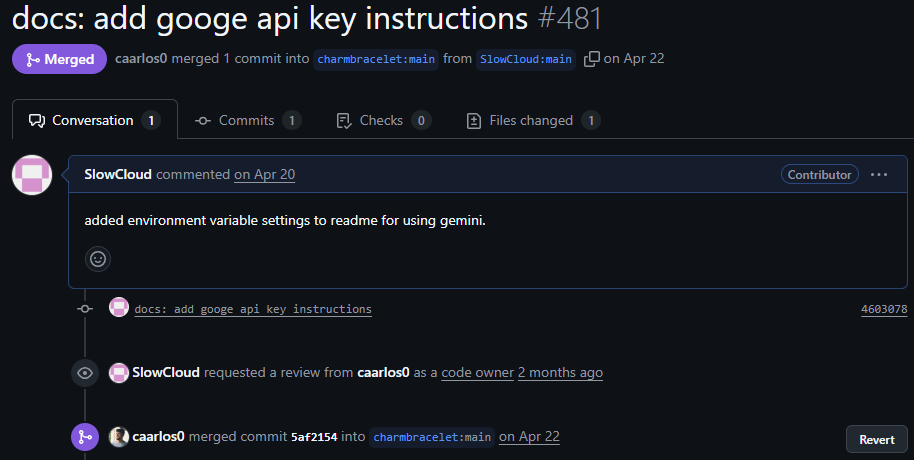Copy the SlowCloud:main branch name icon
914x460 pixels.
[591, 59]
